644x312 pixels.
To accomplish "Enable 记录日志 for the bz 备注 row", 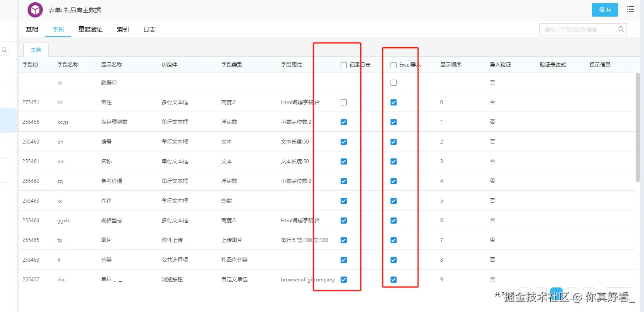I will pyautogui.click(x=344, y=102).
